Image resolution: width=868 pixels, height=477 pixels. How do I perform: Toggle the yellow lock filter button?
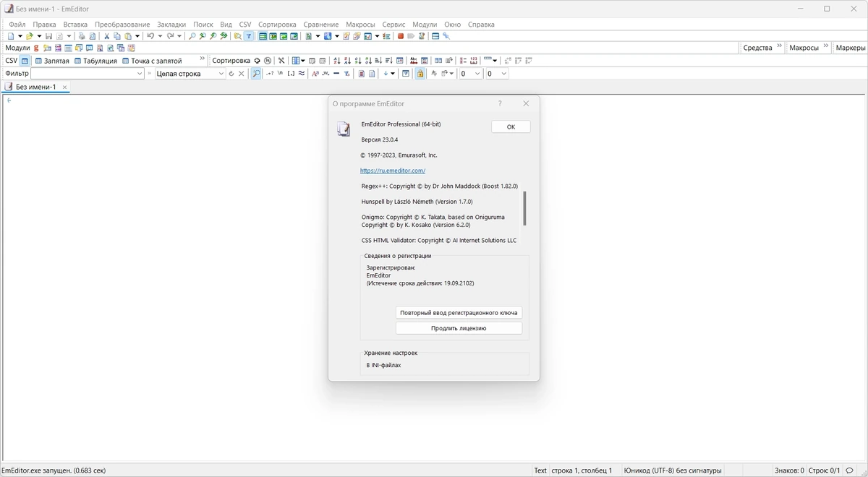(420, 74)
